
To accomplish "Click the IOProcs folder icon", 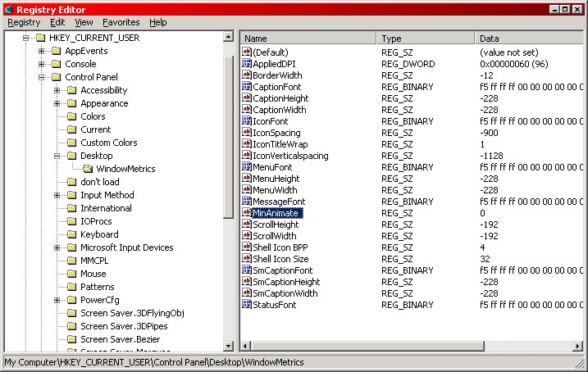I will (x=71, y=221).
